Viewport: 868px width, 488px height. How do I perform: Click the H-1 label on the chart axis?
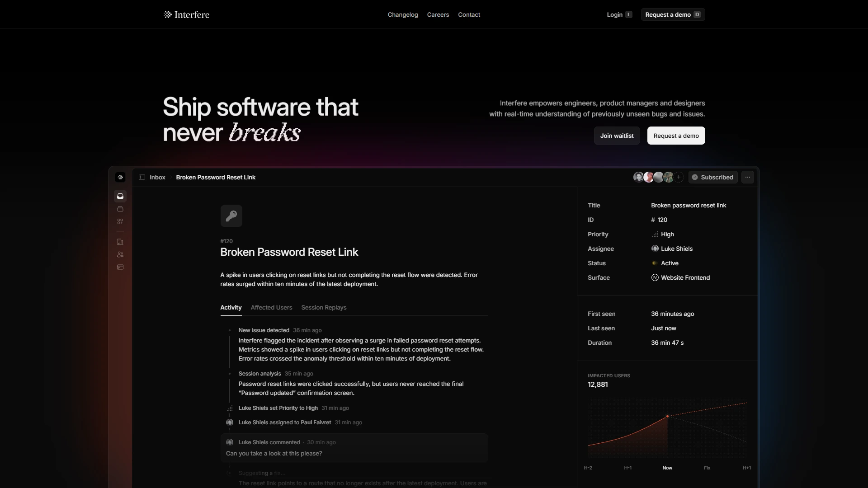pyautogui.click(x=628, y=468)
